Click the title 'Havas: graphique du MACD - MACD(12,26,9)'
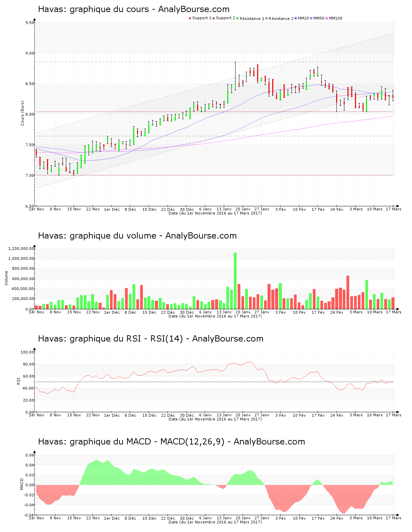Image resolution: width=412 pixels, height=532 pixels. pos(131,442)
